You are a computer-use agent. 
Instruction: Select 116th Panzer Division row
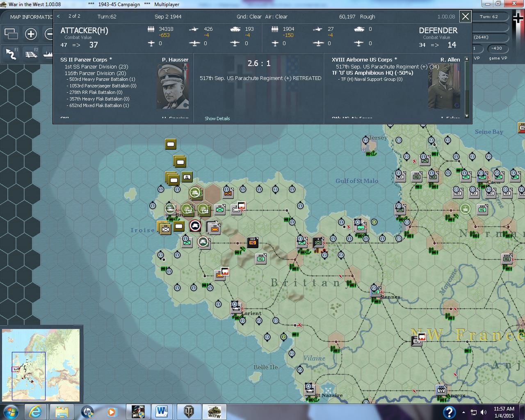coord(95,73)
